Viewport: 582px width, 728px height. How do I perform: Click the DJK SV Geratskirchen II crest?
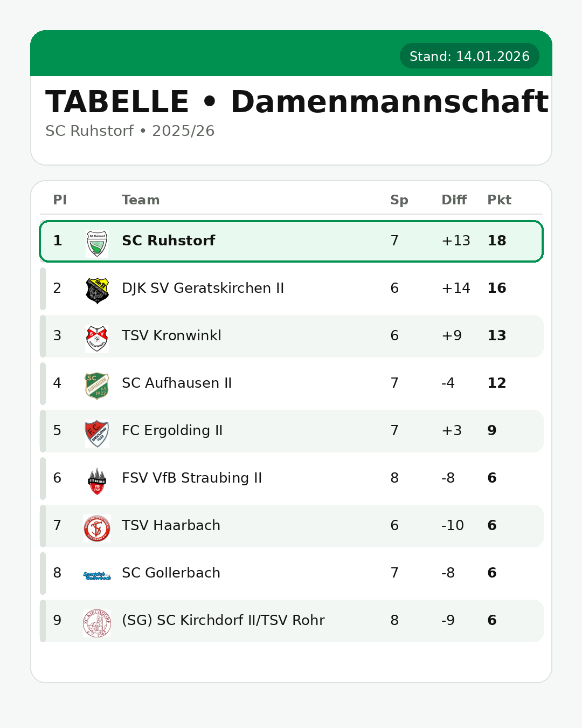(x=97, y=290)
